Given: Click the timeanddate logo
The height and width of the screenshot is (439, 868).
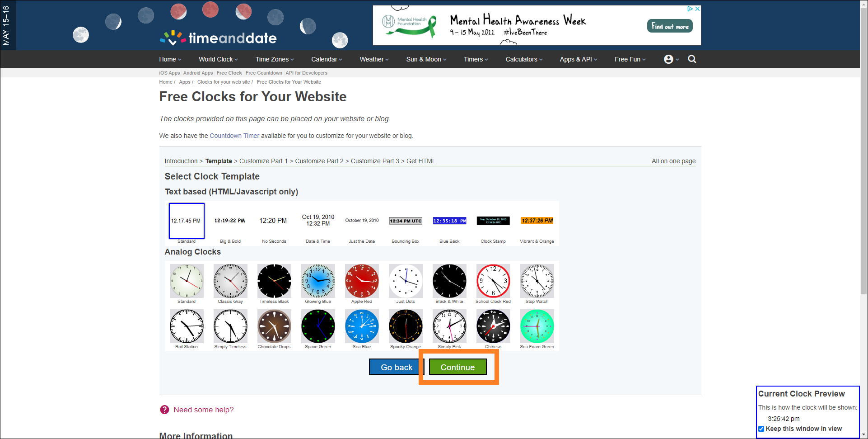Looking at the screenshot, I should [x=218, y=38].
